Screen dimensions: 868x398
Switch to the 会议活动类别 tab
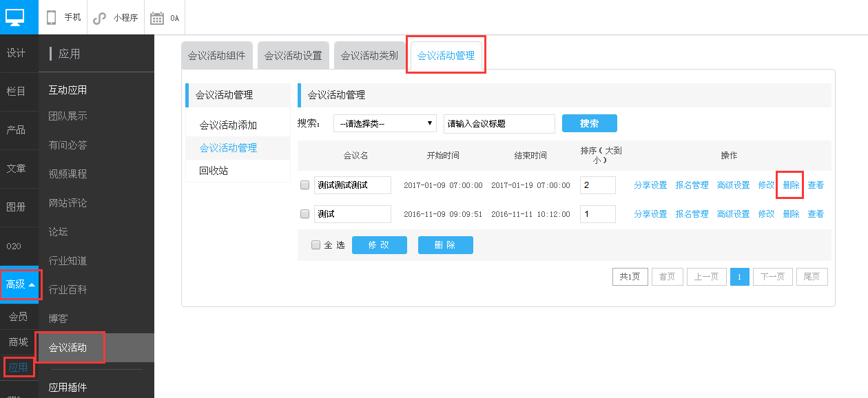370,56
